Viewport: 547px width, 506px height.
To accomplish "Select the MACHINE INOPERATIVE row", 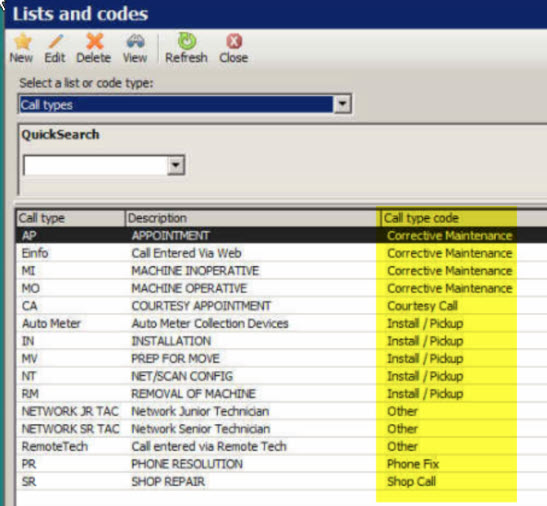I will (281, 271).
